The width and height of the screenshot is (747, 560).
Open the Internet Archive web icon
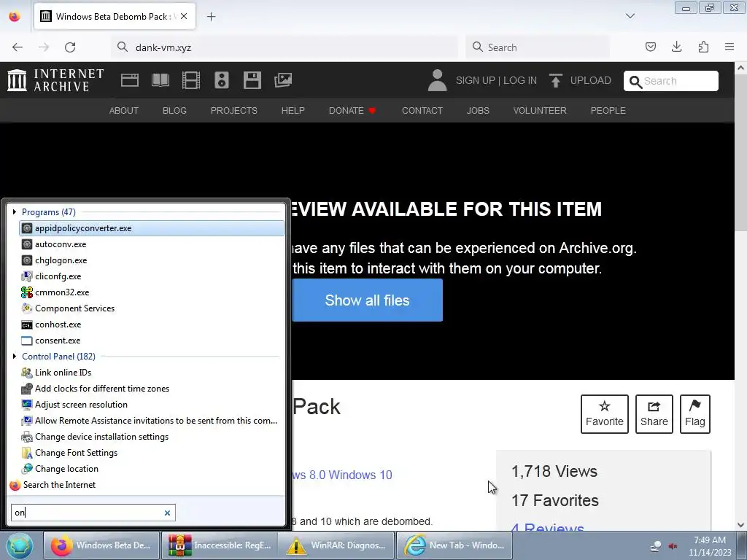coord(130,80)
